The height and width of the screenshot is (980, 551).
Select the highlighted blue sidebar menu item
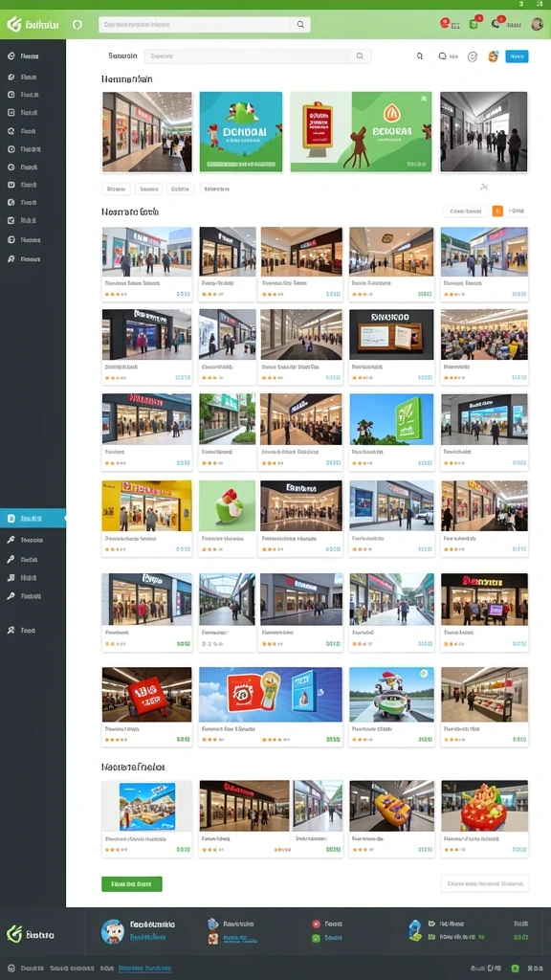[x=33, y=518]
